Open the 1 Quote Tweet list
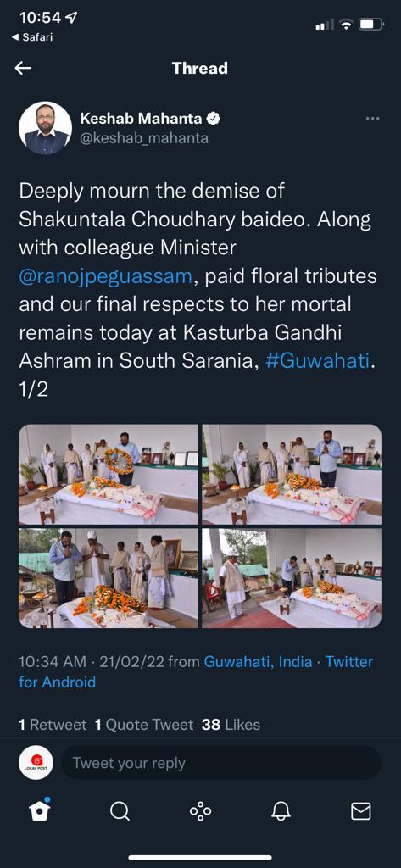 pyautogui.click(x=144, y=725)
